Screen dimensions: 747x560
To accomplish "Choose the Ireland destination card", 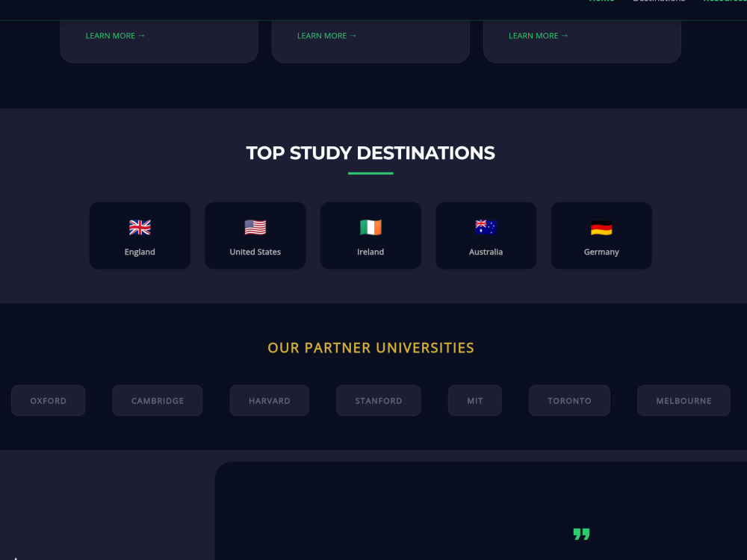I will coord(371,235).
